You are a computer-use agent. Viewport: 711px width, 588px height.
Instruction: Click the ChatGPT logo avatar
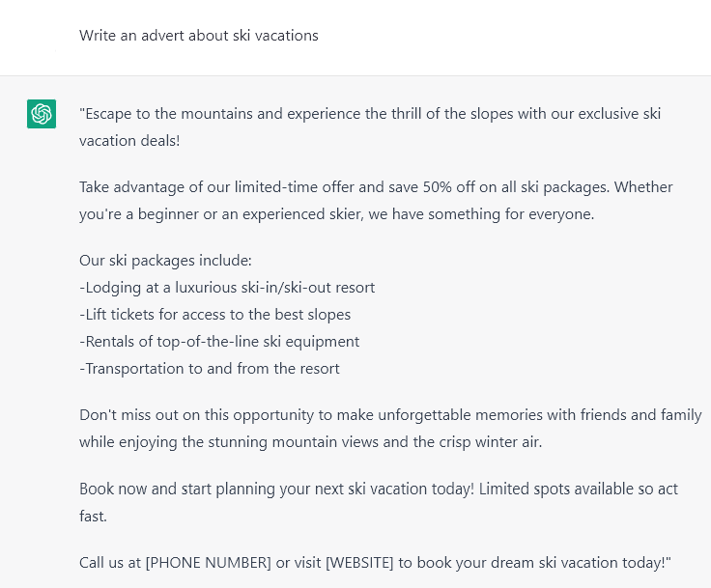(42, 114)
